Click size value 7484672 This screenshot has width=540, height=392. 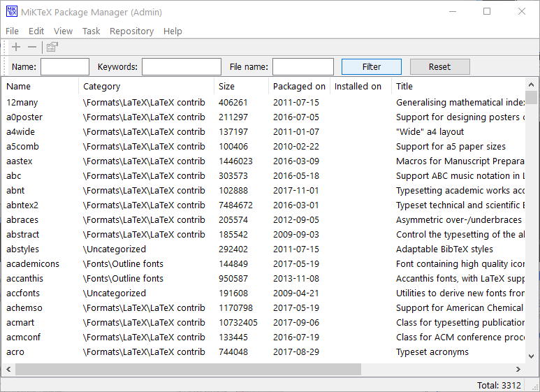click(x=235, y=205)
